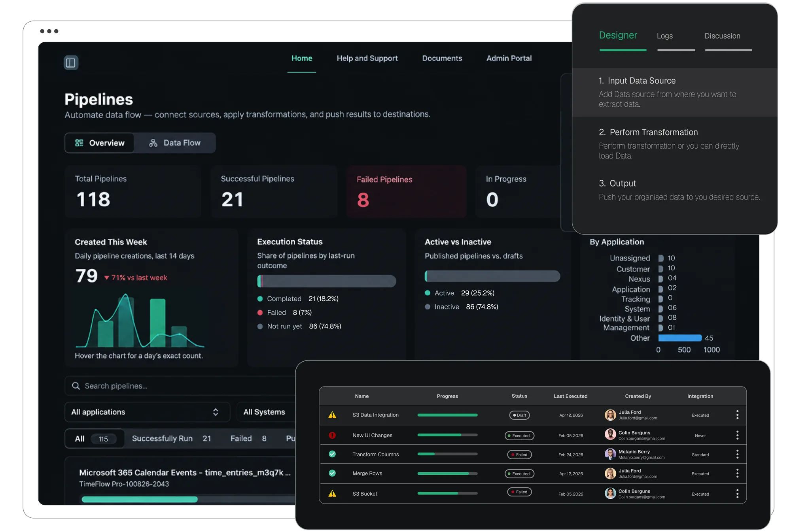Toggle the sidebar panel icon
Screen dimensions: 791x532
click(x=71, y=62)
